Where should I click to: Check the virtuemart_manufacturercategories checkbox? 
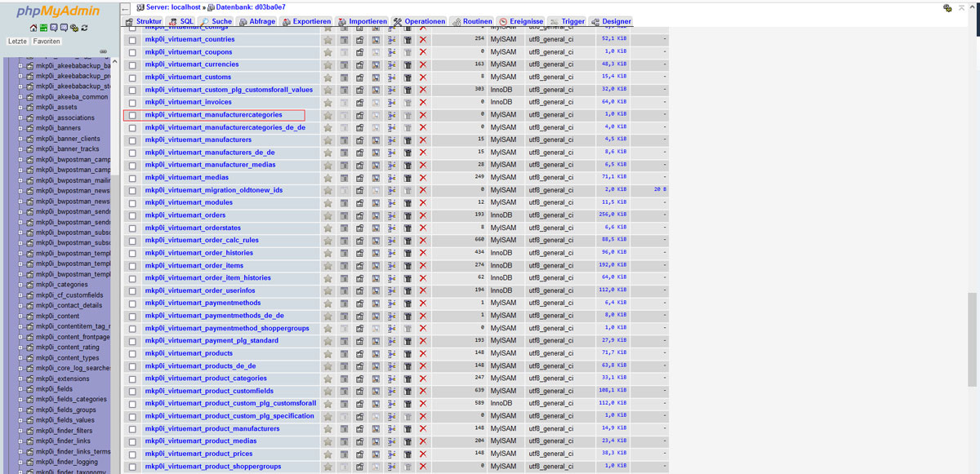tap(132, 115)
